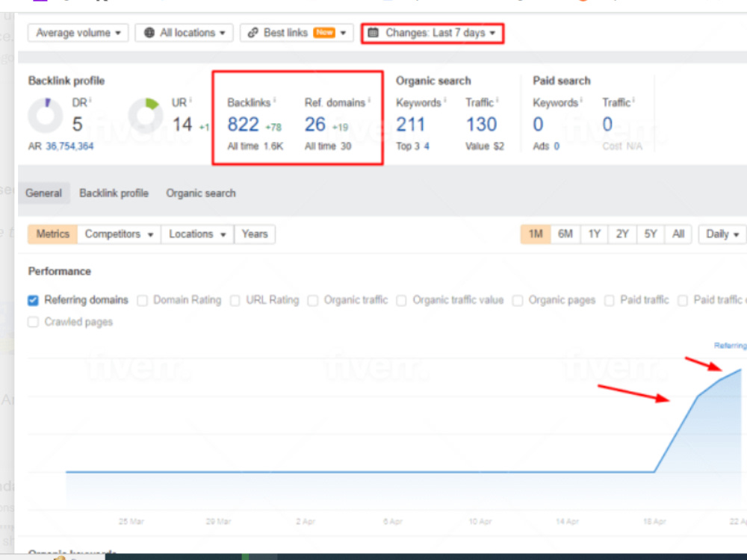Enable the Domain Rating checkbox

coord(142,300)
